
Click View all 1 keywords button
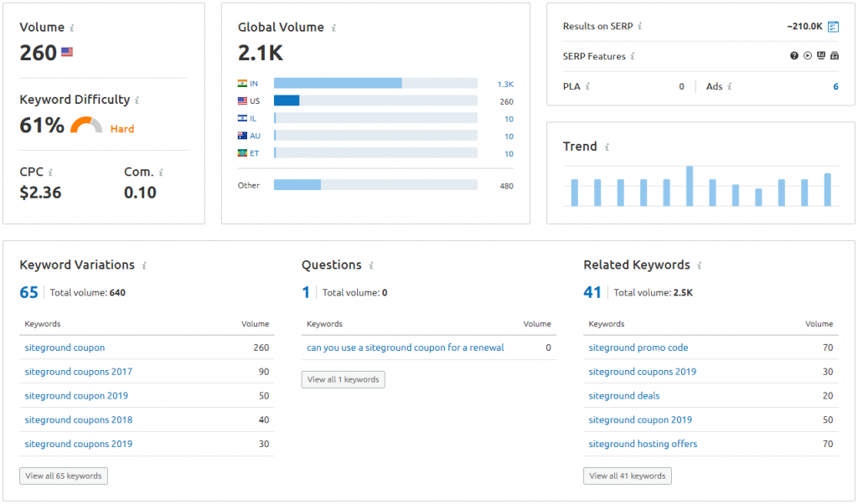coord(343,379)
